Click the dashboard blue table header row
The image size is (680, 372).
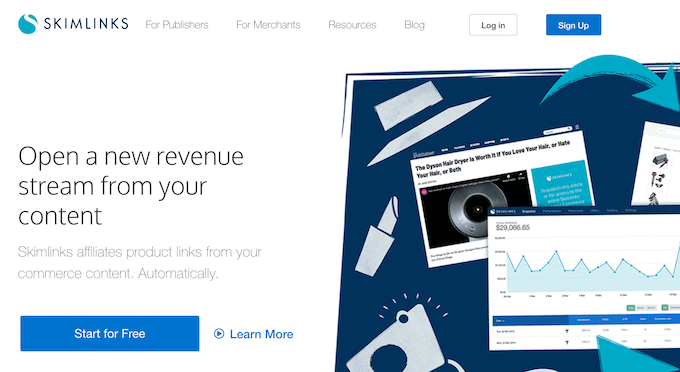click(586, 320)
